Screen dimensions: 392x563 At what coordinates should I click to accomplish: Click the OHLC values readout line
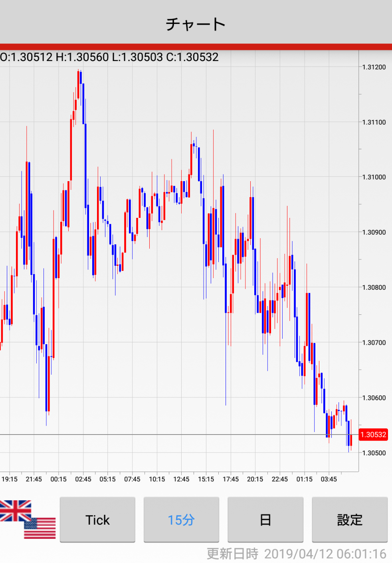[109, 57]
